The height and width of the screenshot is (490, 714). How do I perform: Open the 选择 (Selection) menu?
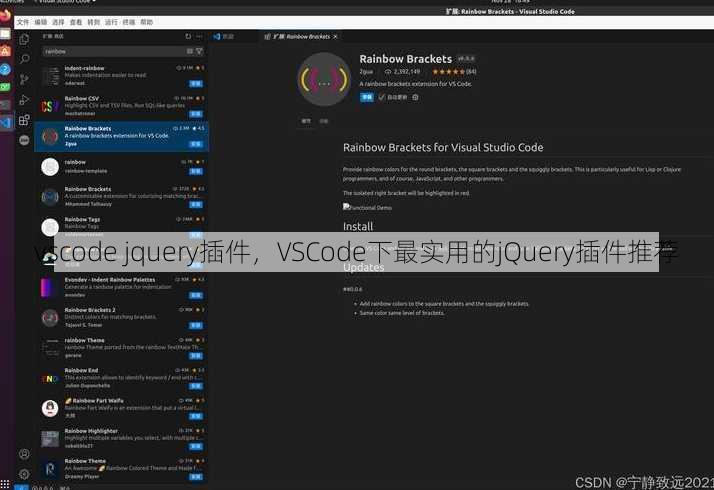coord(58,22)
